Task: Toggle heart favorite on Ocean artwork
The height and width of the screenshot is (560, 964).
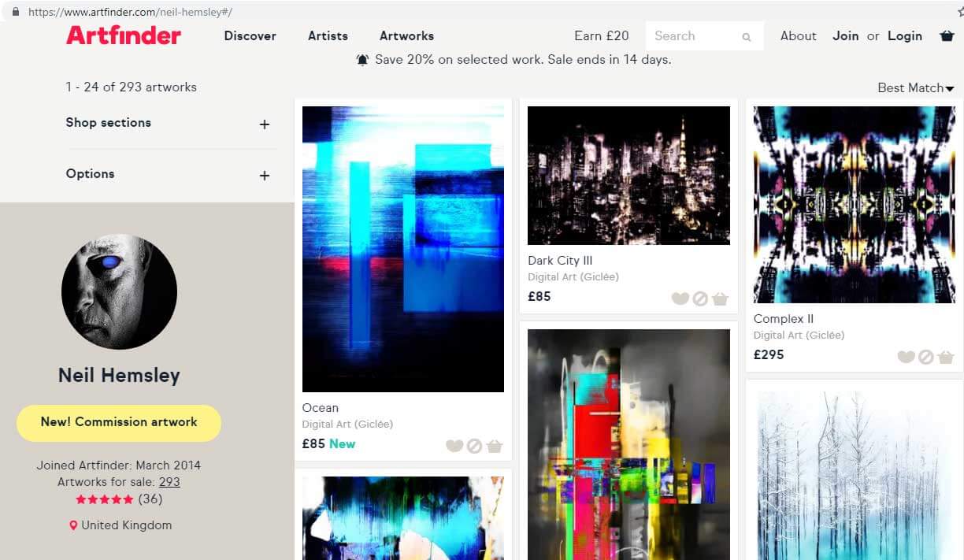Action: [454, 446]
